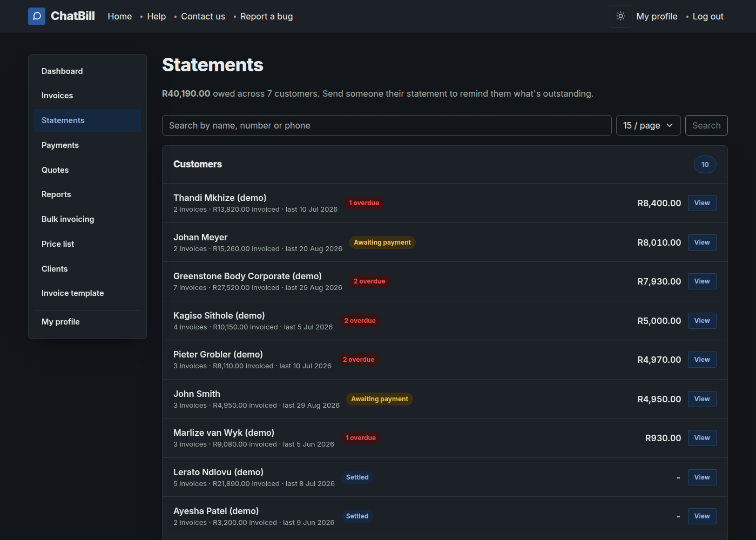Viewport: 756px width, 540px height.
Task: View Marlize van Wyk's statement
Action: (x=702, y=438)
